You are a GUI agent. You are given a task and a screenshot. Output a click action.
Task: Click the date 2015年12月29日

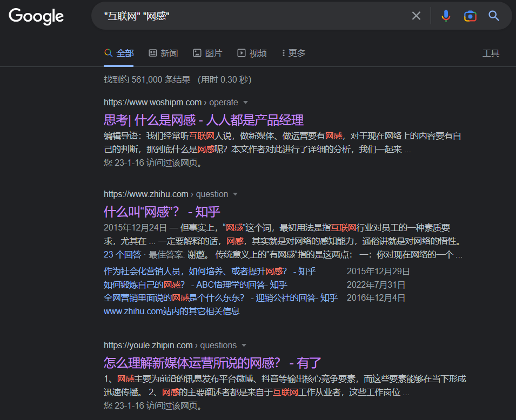click(378, 272)
